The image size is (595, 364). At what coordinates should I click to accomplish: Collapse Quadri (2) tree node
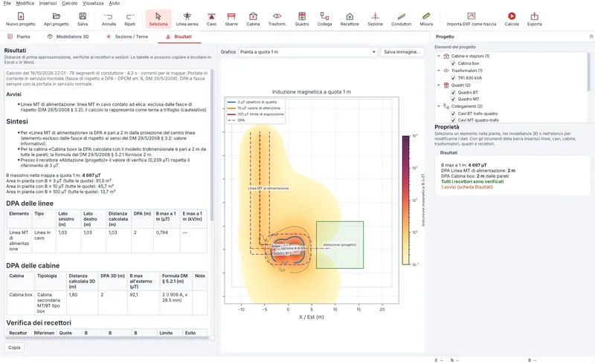pos(439,85)
